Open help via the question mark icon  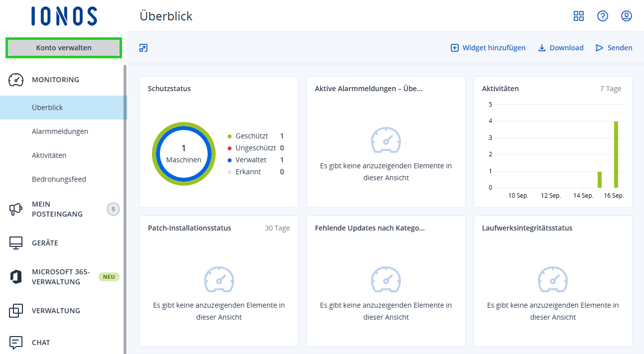(x=602, y=16)
